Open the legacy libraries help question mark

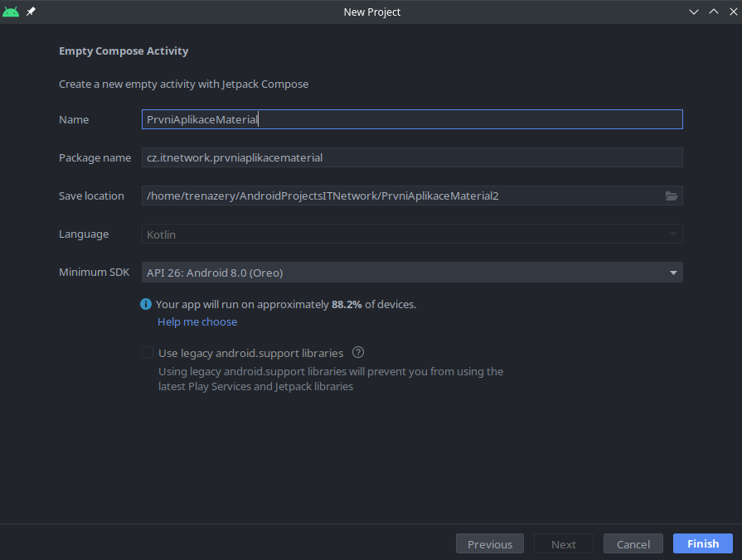pos(359,352)
